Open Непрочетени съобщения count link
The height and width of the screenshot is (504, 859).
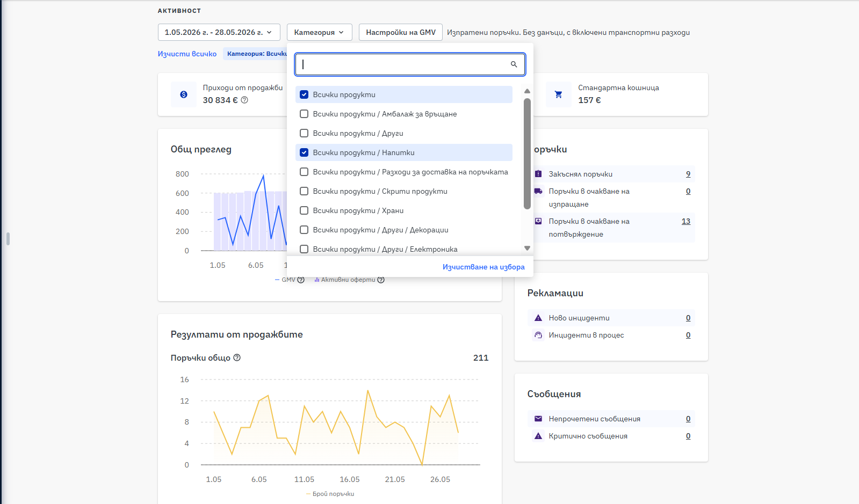click(688, 419)
